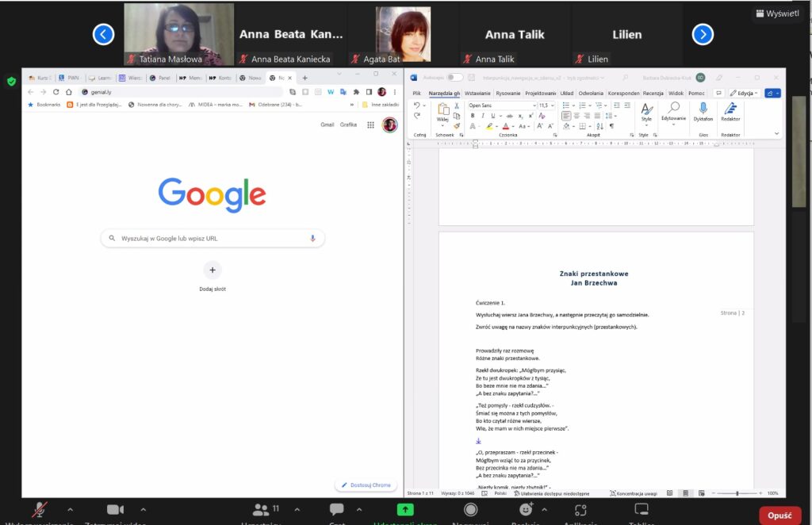812x525 pixels.
Task: Click the Italic formatting icon
Action: (482, 116)
